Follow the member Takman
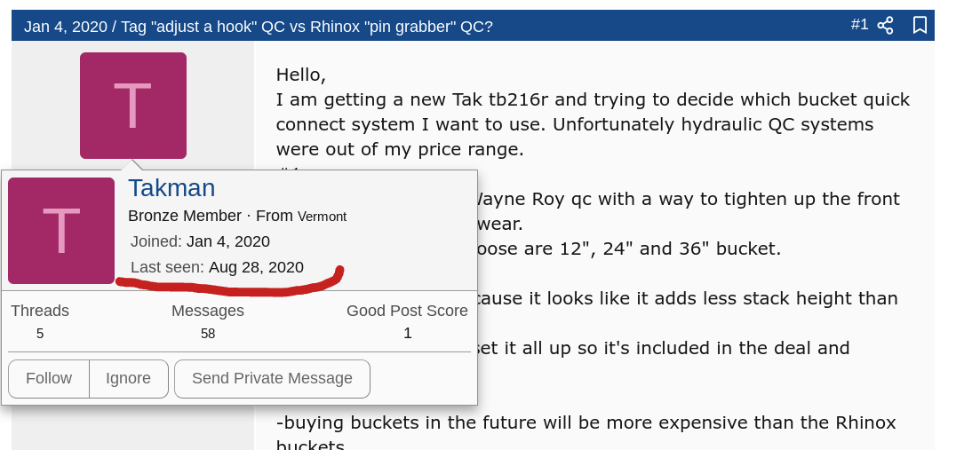The image size is (980, 450). 49,378
